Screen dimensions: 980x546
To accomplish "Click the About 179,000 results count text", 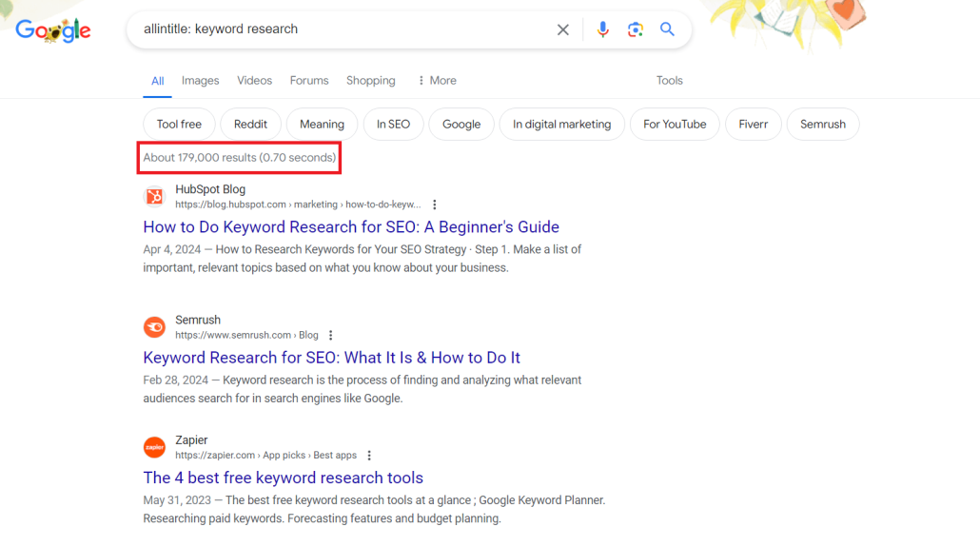I will point(240,158).
